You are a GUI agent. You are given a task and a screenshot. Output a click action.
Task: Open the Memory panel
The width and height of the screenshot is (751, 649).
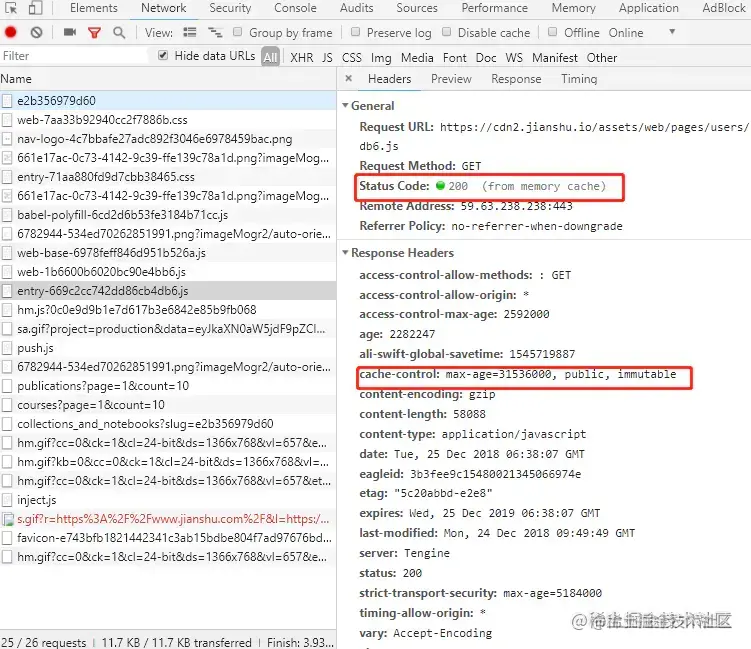coord(573,8)
